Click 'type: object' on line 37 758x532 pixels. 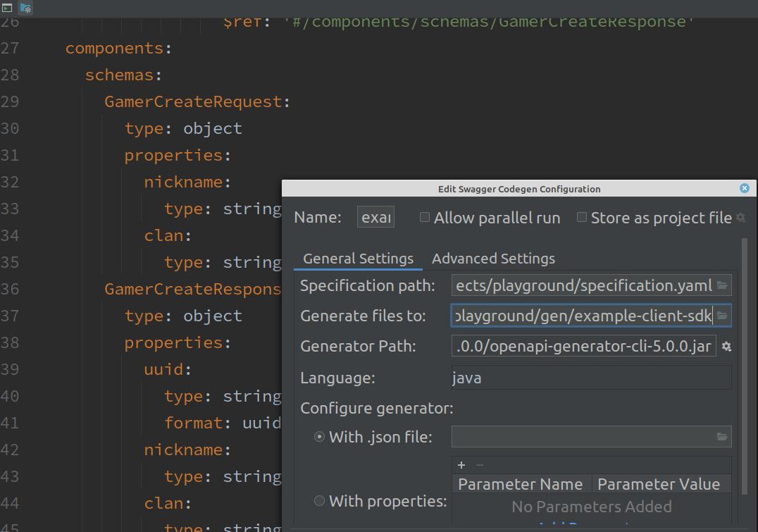(x=183, y=316)
